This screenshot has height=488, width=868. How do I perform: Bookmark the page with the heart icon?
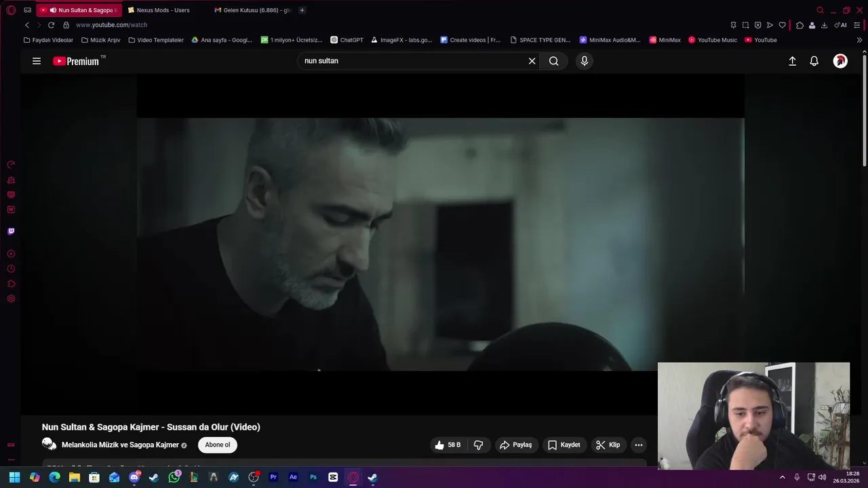coord(782,25)
